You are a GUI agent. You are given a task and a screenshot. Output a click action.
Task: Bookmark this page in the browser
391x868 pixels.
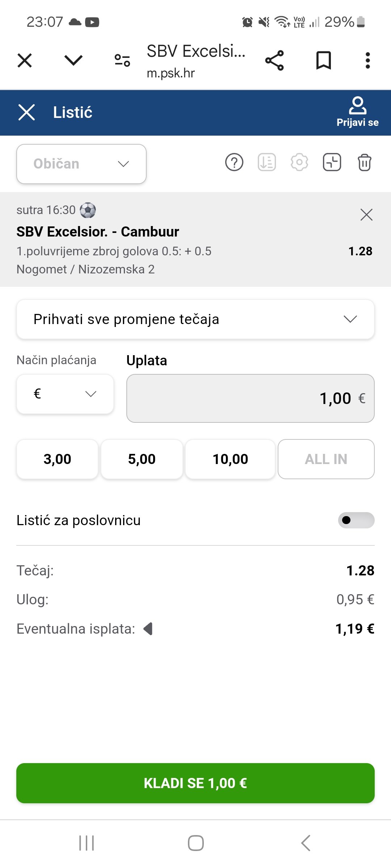323,60
